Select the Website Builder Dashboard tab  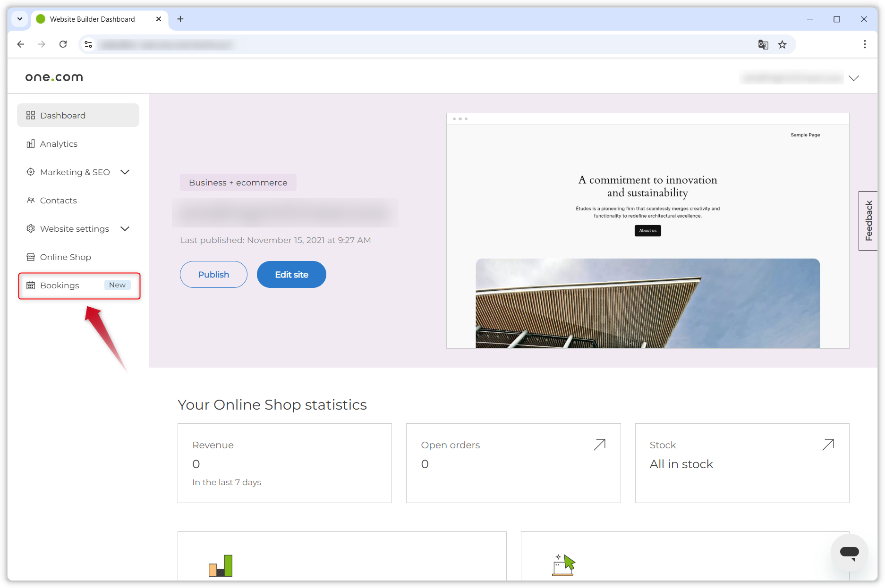(92, 19)
